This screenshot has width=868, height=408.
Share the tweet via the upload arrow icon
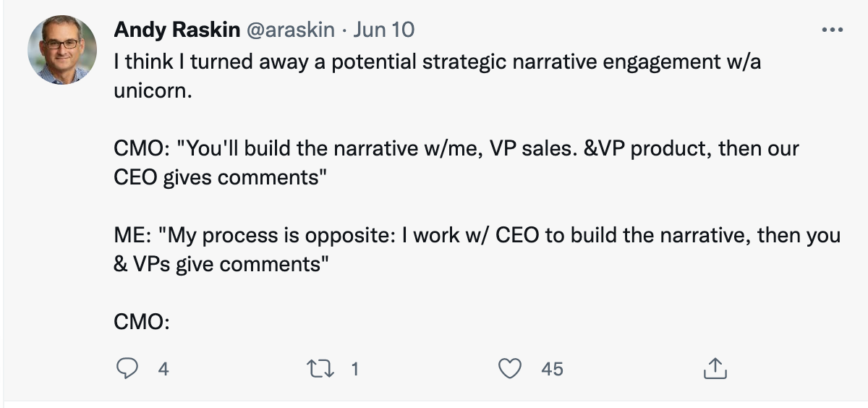[x=715, y=368]
